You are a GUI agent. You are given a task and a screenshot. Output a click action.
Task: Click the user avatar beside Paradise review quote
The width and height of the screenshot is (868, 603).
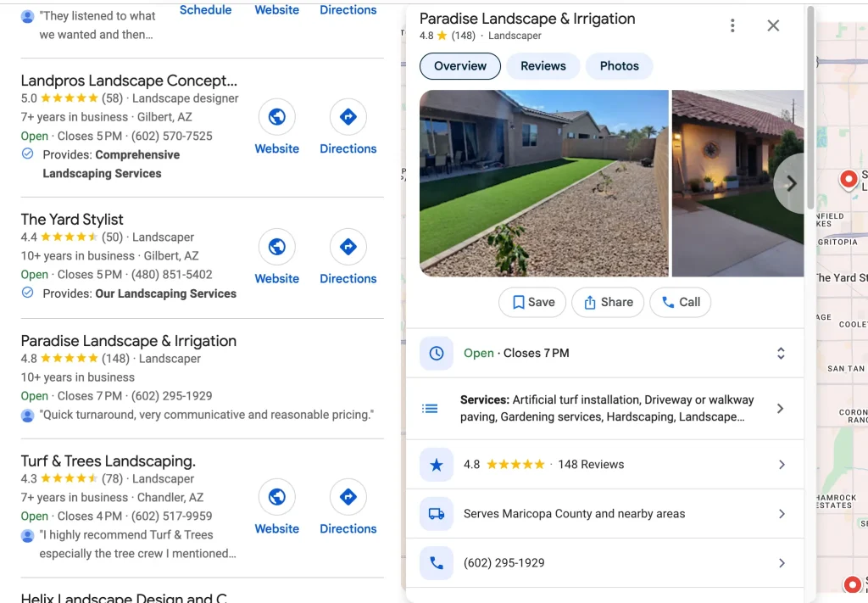(x=27, y=416)
